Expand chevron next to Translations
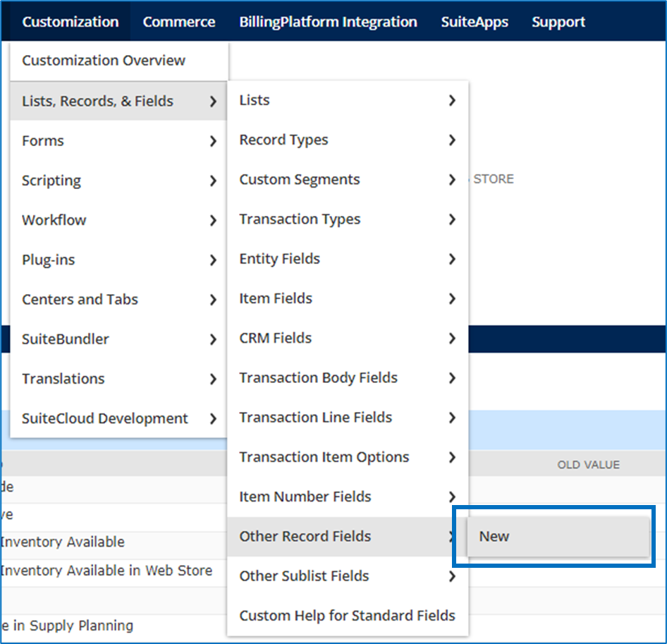The width and height of the screenshot is (667, 644). tap(213, 379)
